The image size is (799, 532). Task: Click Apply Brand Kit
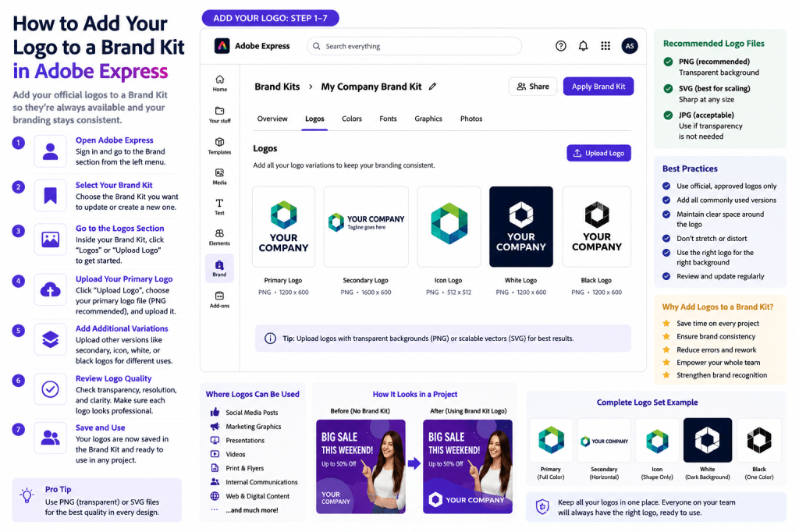pyautogui.click(x=598, y=87)
